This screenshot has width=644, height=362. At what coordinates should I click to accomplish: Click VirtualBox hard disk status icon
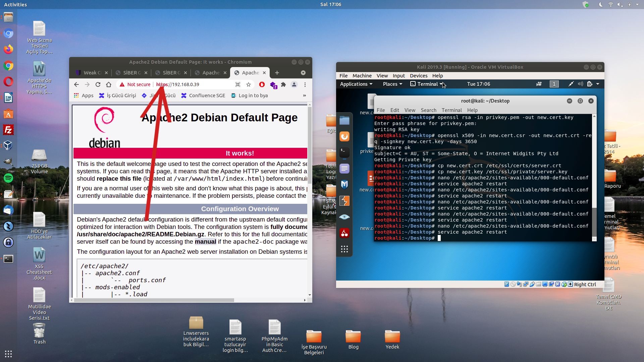[506, 284]
